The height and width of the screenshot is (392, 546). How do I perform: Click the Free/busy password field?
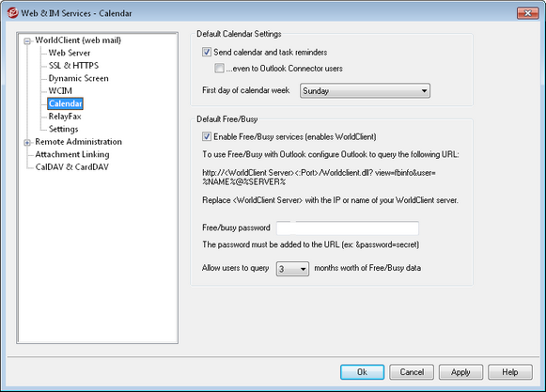pos(348,228)
